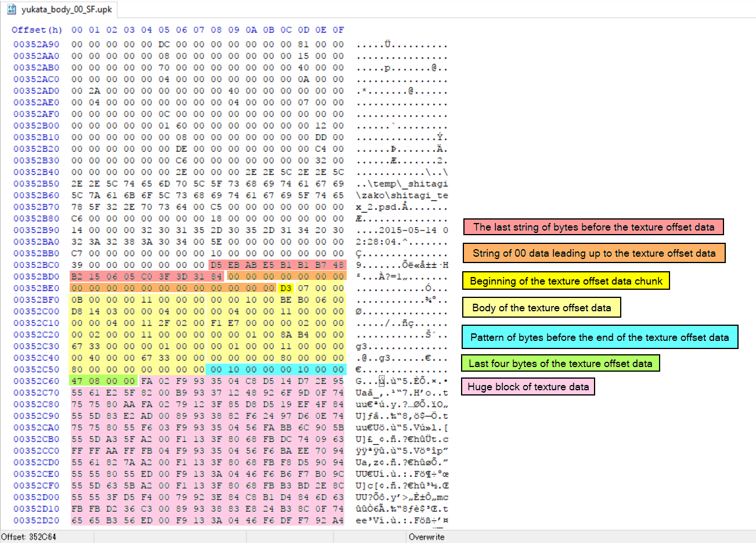The width and height of the screenshot is (756, 543).
Task: Select offset row 00352B50
Action: click(37, 184)
